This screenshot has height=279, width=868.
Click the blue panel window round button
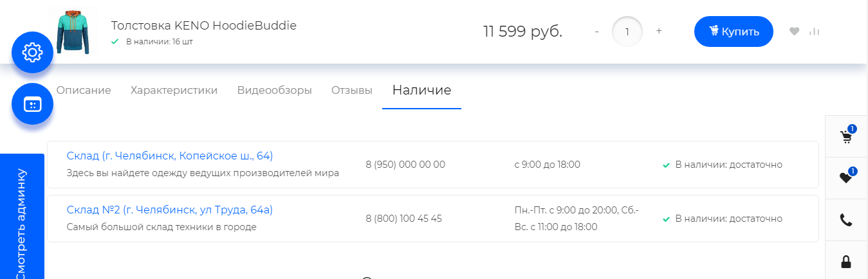(32, 104)
